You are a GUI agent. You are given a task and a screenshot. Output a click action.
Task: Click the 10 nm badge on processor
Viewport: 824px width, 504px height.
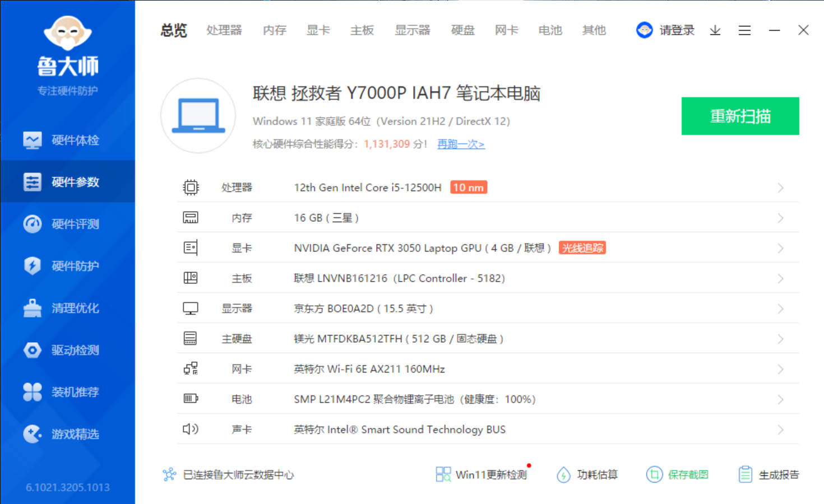(469, 187)
